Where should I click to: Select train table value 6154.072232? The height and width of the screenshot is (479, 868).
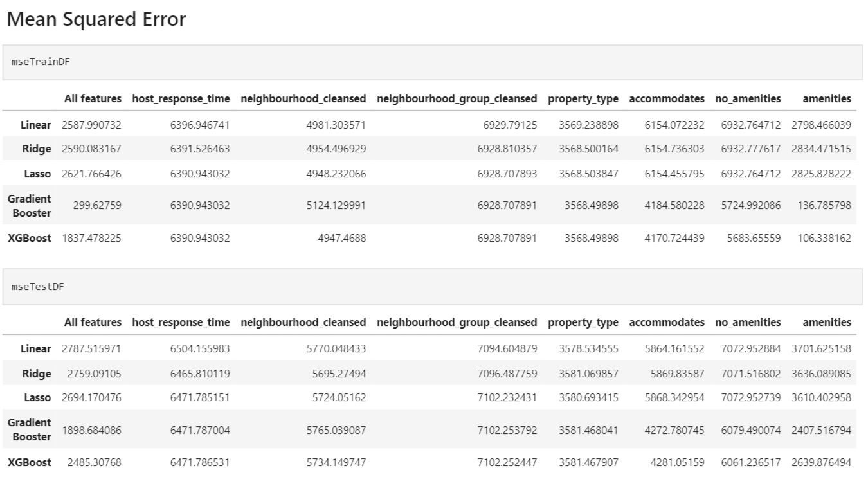[x=674, y=125]
